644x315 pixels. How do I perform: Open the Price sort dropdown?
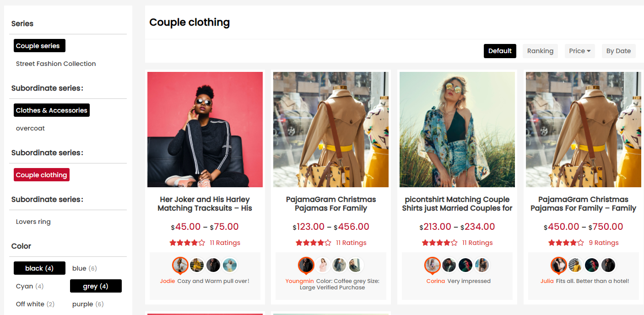point(579,51)
